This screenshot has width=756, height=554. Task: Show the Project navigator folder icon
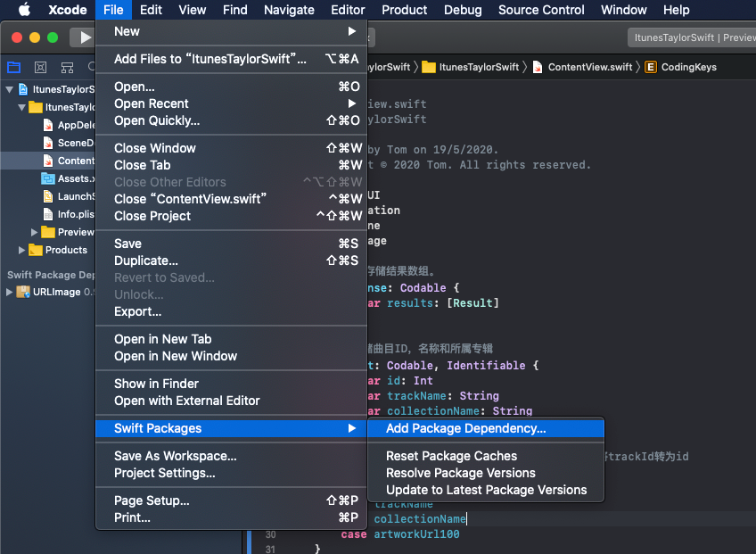click(14, 67)
